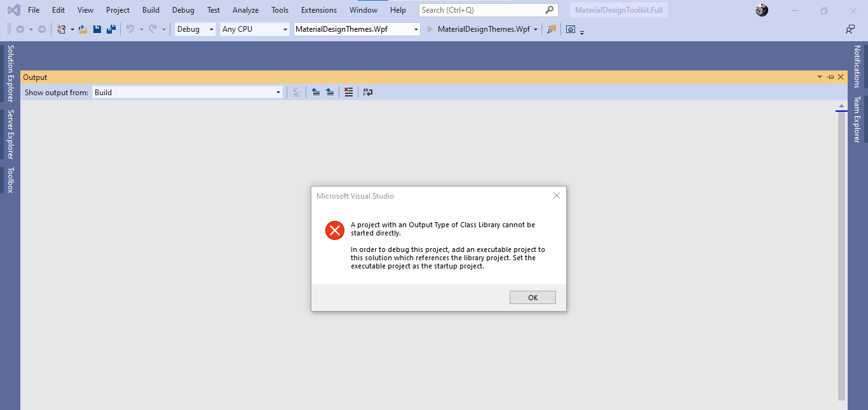Click the scrollbar up arrow in Output
The image size is (868, 410).
pos(841,106)
